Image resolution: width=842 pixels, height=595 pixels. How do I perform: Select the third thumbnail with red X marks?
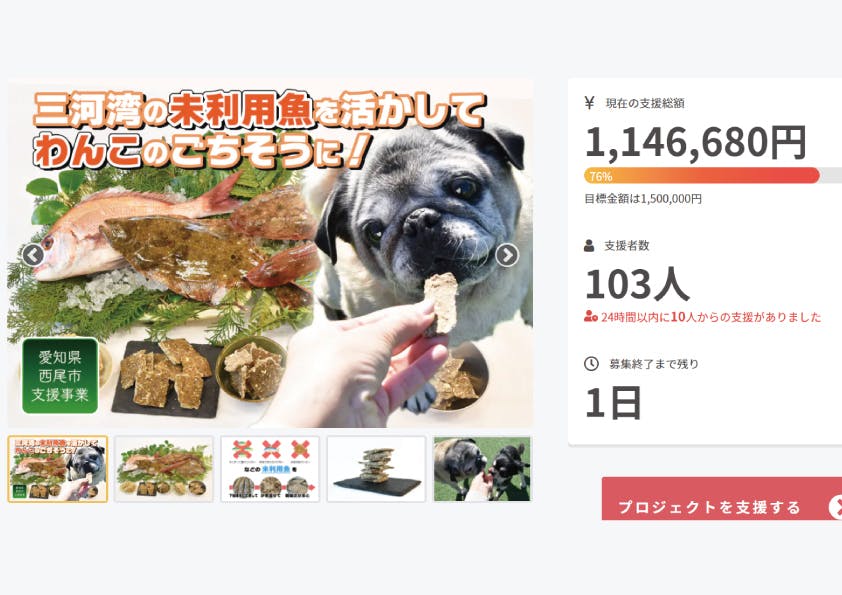tap(270, 469)
